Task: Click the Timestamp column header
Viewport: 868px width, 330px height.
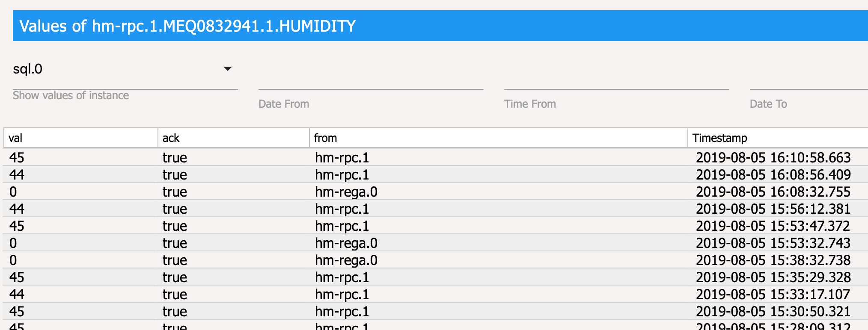Action: (x=777, y=138)
